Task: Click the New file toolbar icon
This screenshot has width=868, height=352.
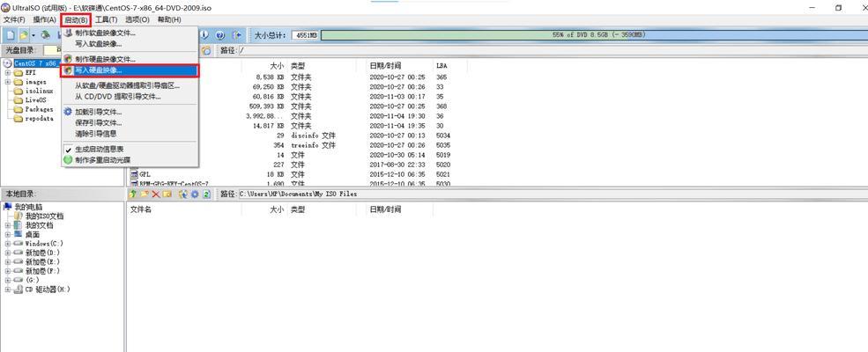Action: coord(11,35)
